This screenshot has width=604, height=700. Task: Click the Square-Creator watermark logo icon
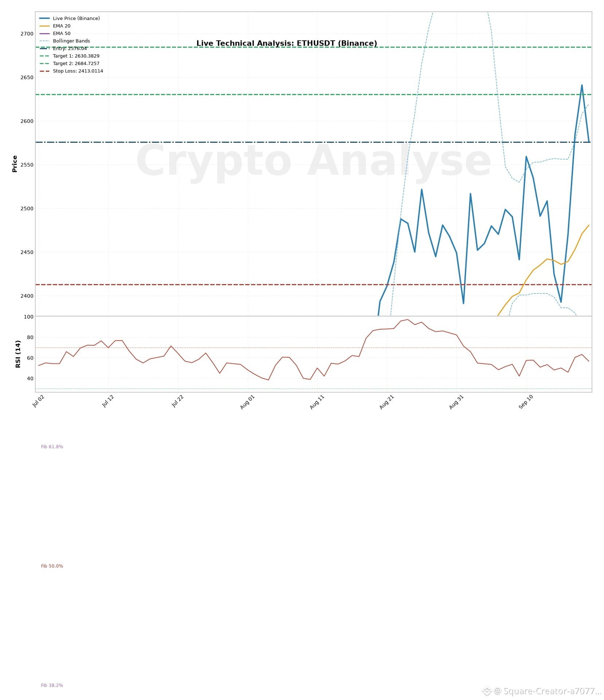click(x=487, y=691)
